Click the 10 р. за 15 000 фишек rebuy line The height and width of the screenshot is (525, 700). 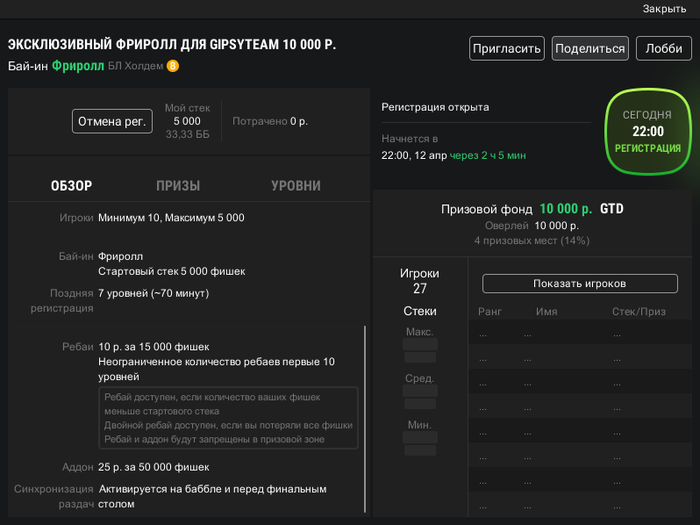(x=154, y=347)
